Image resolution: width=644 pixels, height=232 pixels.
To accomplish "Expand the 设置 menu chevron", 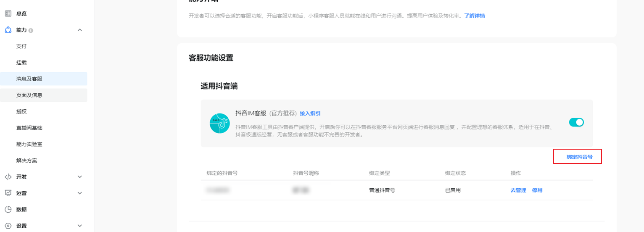I will 80,226.
